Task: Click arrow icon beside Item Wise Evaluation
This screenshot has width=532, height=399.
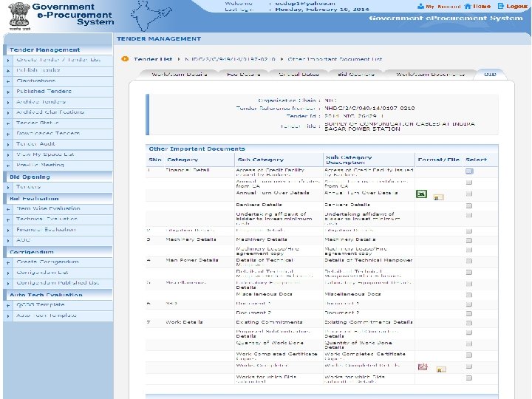Action: (8, 209)
